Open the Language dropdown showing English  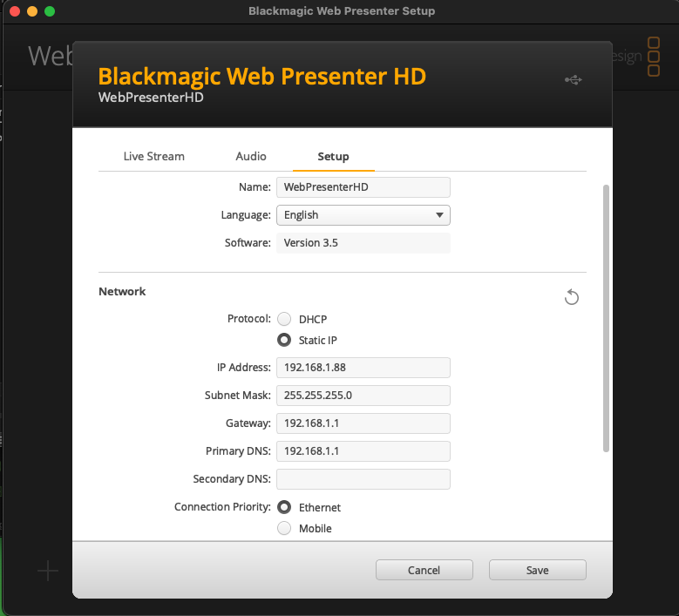point(363,215)
